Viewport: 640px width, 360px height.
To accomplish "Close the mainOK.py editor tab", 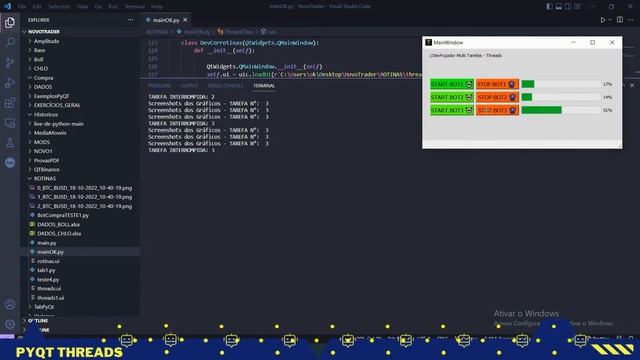I will 185,20.
